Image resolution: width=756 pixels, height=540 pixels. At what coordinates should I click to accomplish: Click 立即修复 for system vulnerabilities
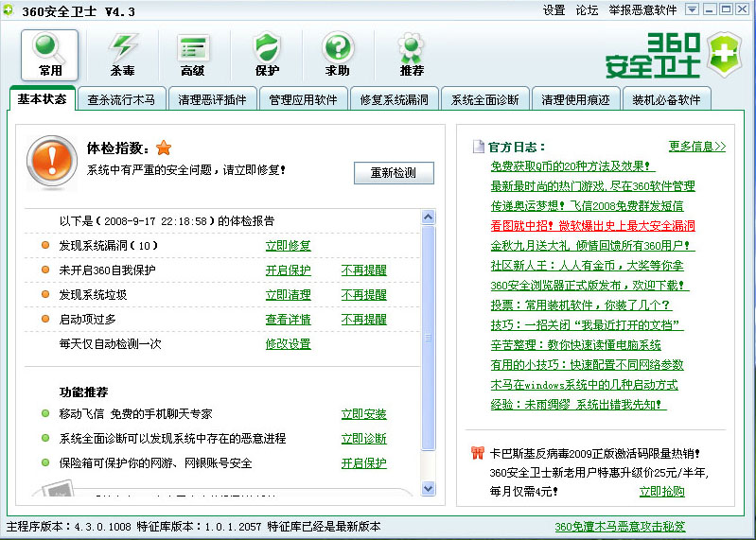(289, 246)
